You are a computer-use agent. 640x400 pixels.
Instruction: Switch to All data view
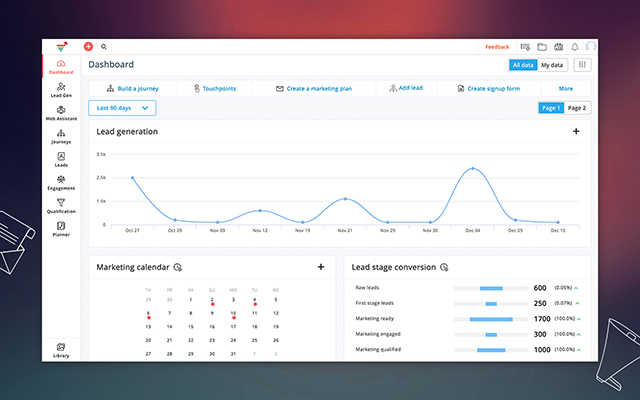pos(523,65)
